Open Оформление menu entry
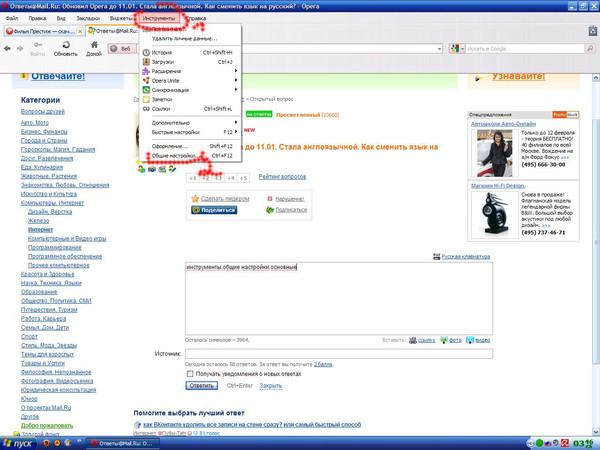 click(190, 146)
